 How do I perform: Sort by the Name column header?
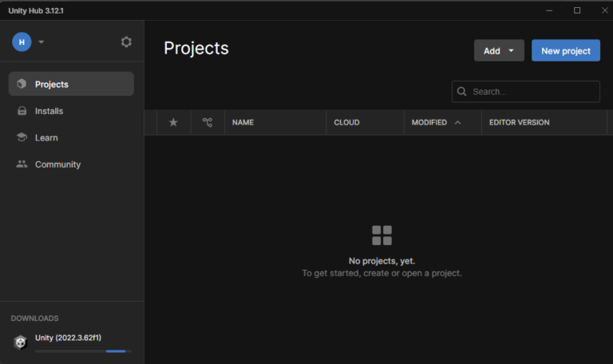coord(243,122)
